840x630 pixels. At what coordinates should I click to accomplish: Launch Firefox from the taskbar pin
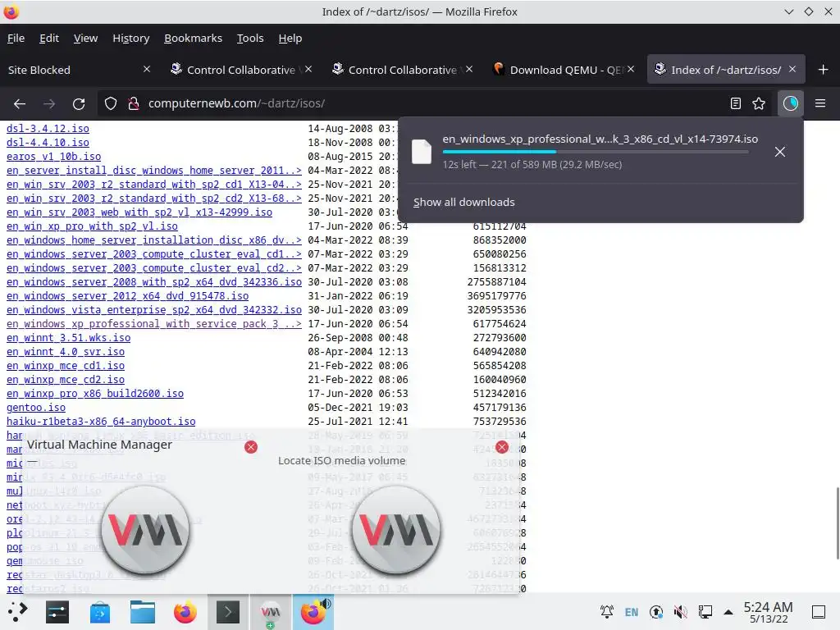[185, 612]
